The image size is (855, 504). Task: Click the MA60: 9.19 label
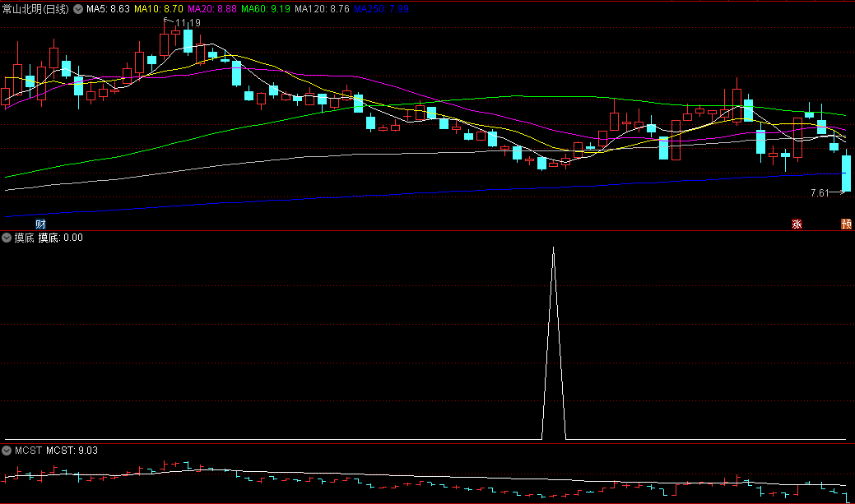(x=266, y=9)
